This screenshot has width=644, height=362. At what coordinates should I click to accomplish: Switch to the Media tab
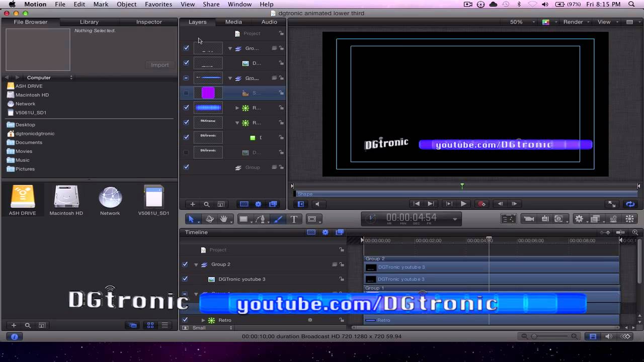point(233,22)
